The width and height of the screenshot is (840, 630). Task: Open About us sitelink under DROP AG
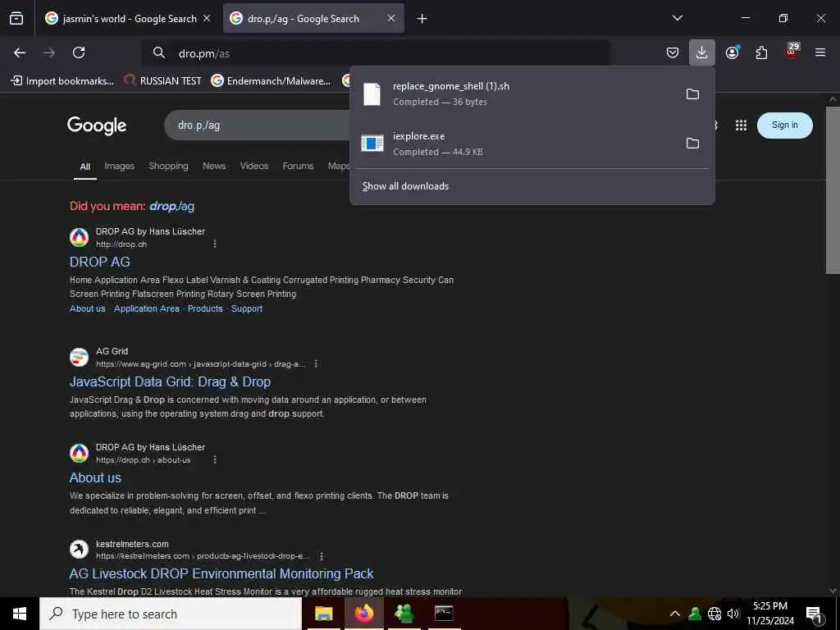point(87,308)
